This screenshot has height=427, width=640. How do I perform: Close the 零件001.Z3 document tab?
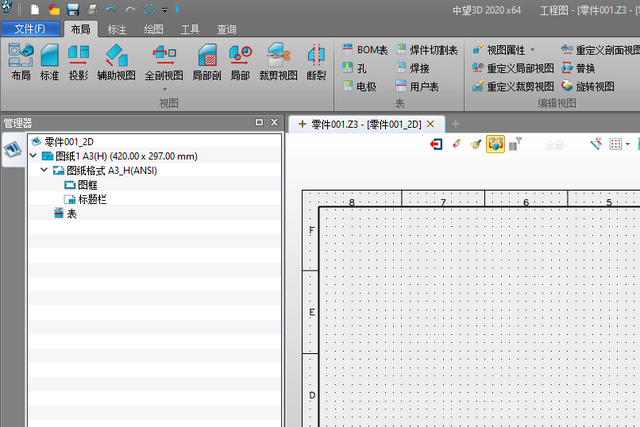pos(430,124)
